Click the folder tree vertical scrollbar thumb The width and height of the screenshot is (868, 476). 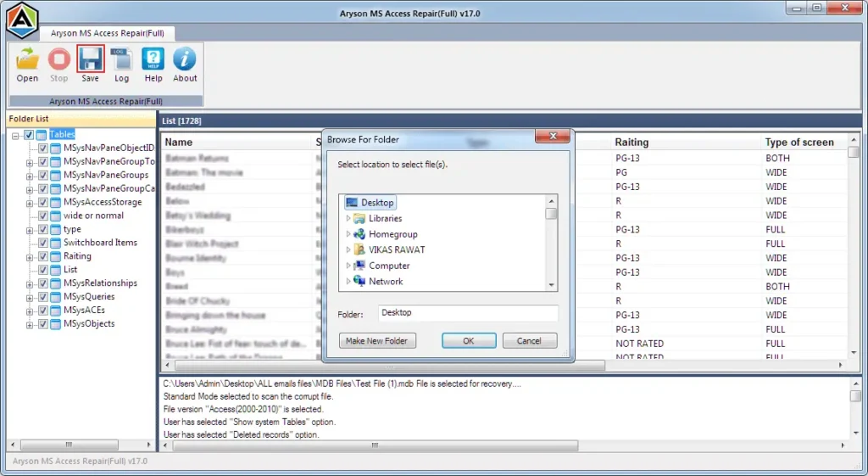(x=551, y=214)
